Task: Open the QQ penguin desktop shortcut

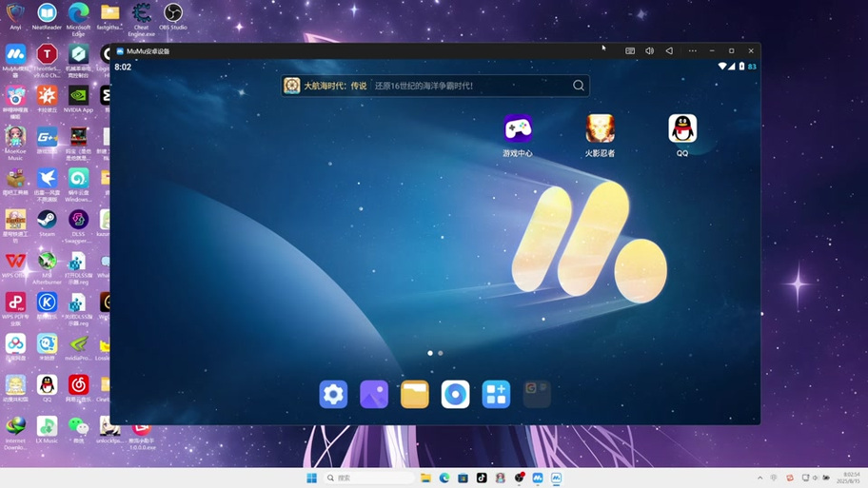Action: [x=47, y=388]
